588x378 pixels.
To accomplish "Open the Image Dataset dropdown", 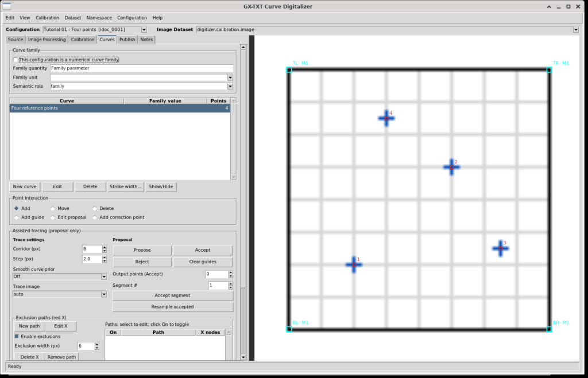I will [575, 30].
